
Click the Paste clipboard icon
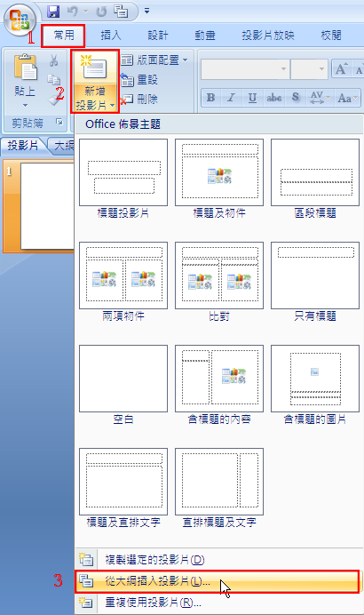point(25,67)
